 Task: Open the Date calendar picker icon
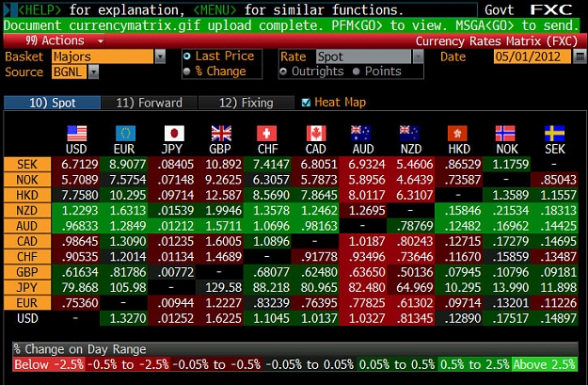[580, 56]
